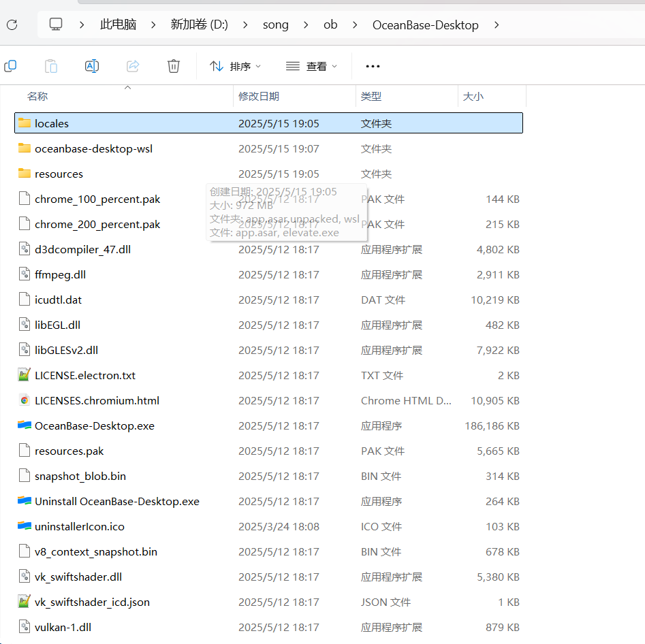The height and width of the screenshot is (644, 645).
Task: Sort files by the 大小 column header
Action: tap(473, 96)
